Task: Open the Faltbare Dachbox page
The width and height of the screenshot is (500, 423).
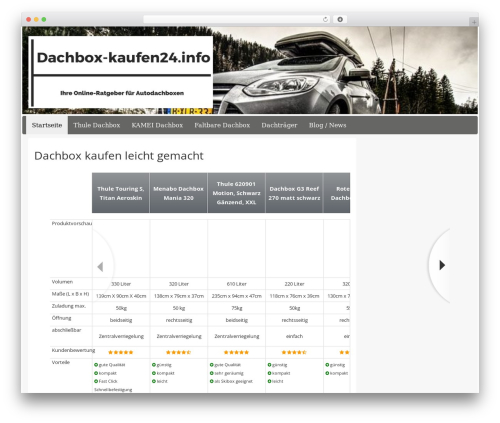Action: (x=222, y=125)
